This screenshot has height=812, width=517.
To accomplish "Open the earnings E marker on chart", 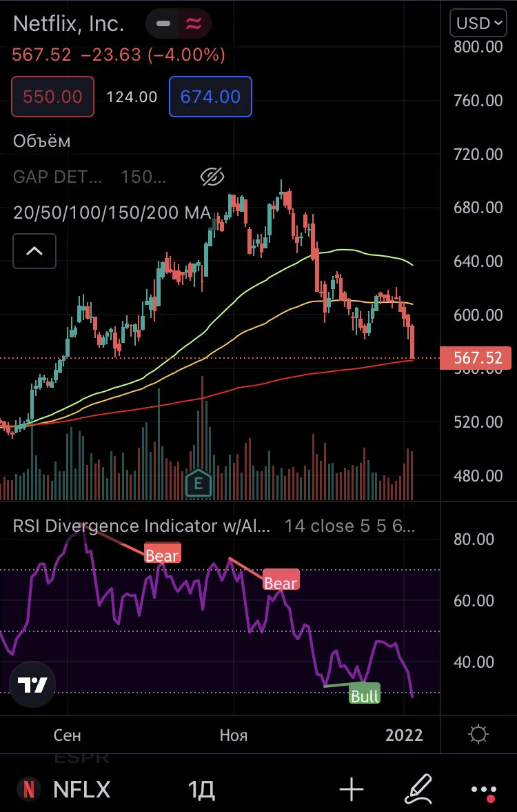I will (198, 483).
